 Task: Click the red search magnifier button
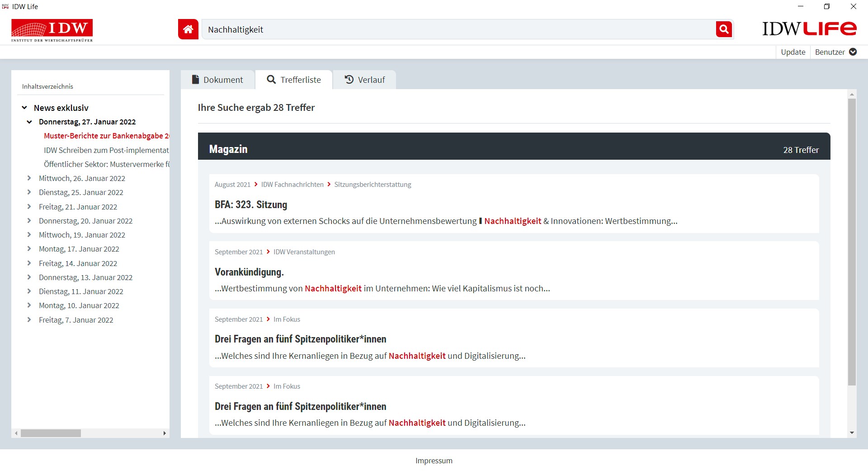tap(724, 29)
